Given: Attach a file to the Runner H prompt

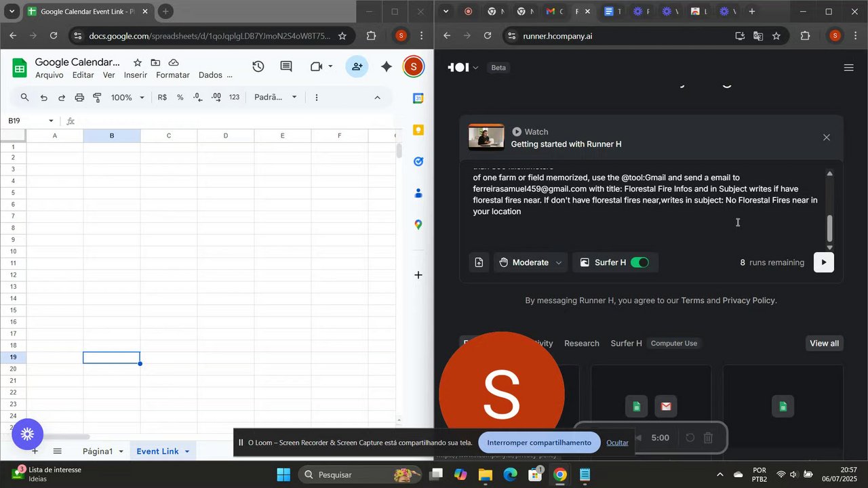Looking at the screenshot, I should click(479, 262).
